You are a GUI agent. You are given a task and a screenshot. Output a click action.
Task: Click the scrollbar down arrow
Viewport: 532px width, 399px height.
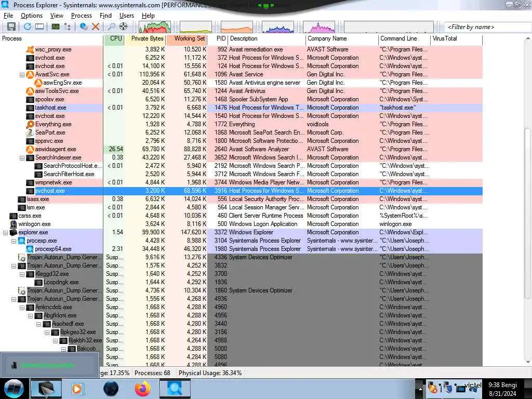tap(528, 362)
